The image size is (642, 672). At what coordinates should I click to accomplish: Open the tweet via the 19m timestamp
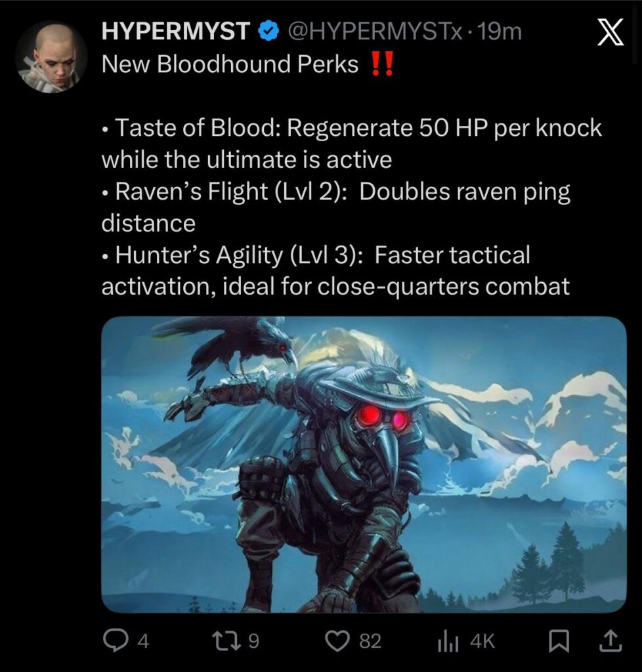tap(500, 31)
